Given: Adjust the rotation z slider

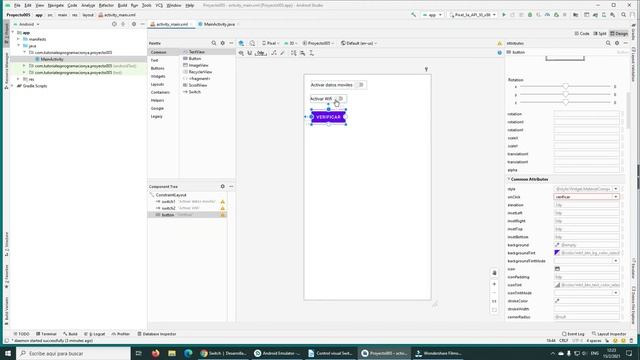Looking at the screenshot, I should tap(565, 102).
